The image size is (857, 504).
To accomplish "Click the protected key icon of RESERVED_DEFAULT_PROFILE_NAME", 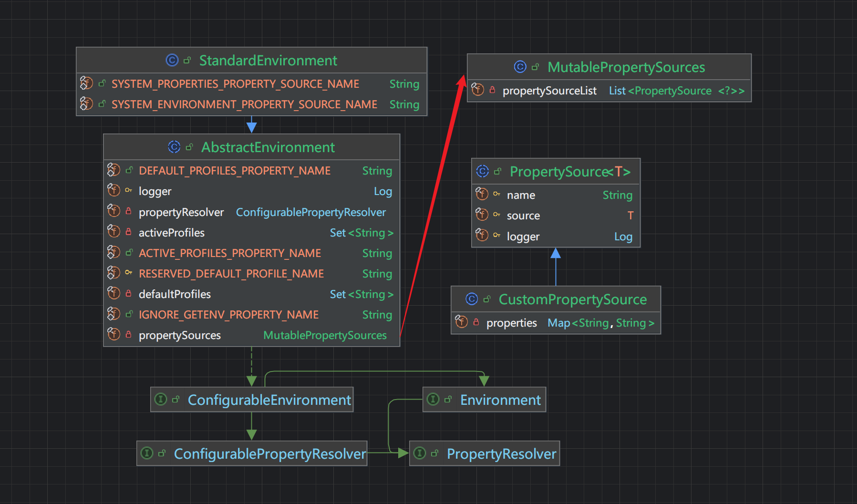I will point(128,273).
